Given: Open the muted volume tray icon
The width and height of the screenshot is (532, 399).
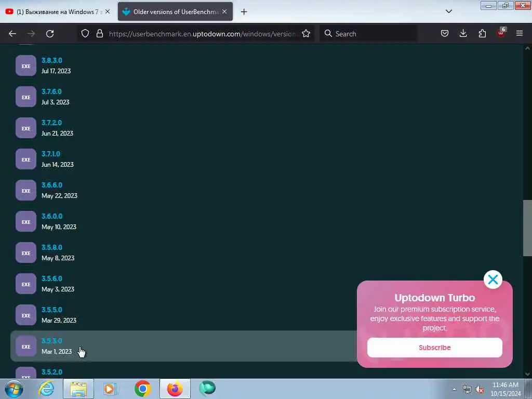Looking at the screenshot, I should point(480,390).
